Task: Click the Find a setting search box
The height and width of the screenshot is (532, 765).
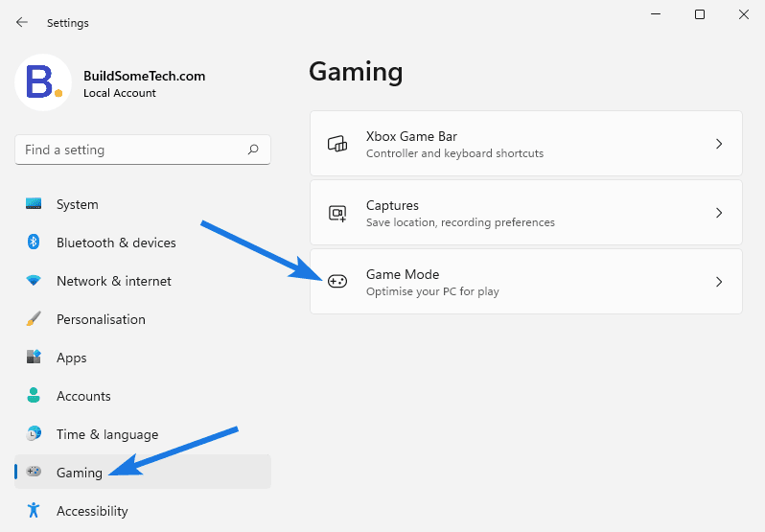Action: click(x=143, y=150)
